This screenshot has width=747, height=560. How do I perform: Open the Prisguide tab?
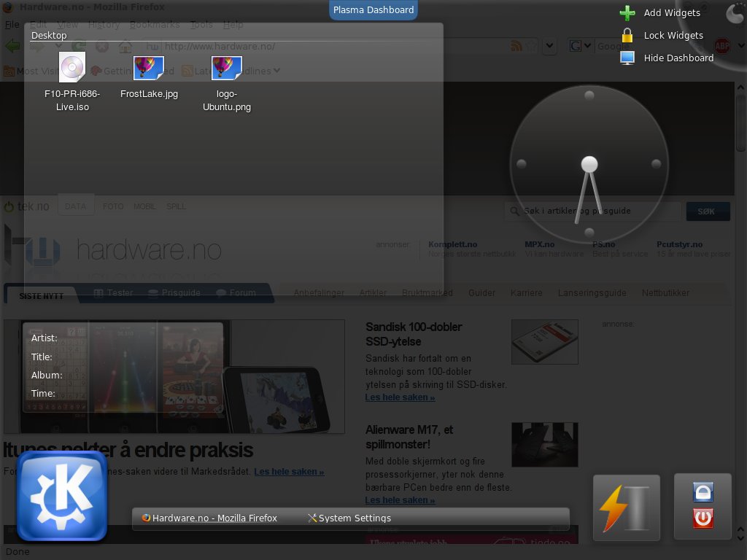pyautogui.click(x=174, y=293)
